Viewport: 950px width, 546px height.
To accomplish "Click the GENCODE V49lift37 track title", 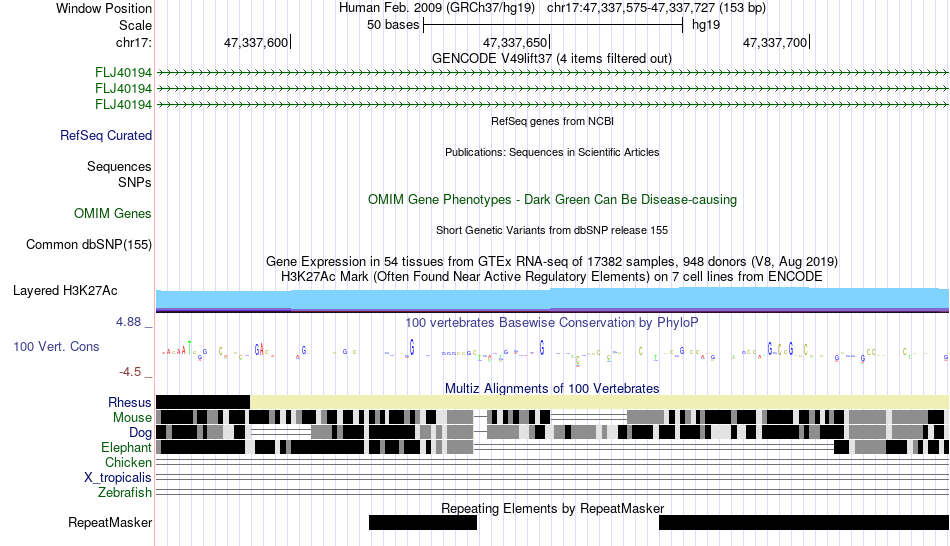I will (x=551, y=59).
